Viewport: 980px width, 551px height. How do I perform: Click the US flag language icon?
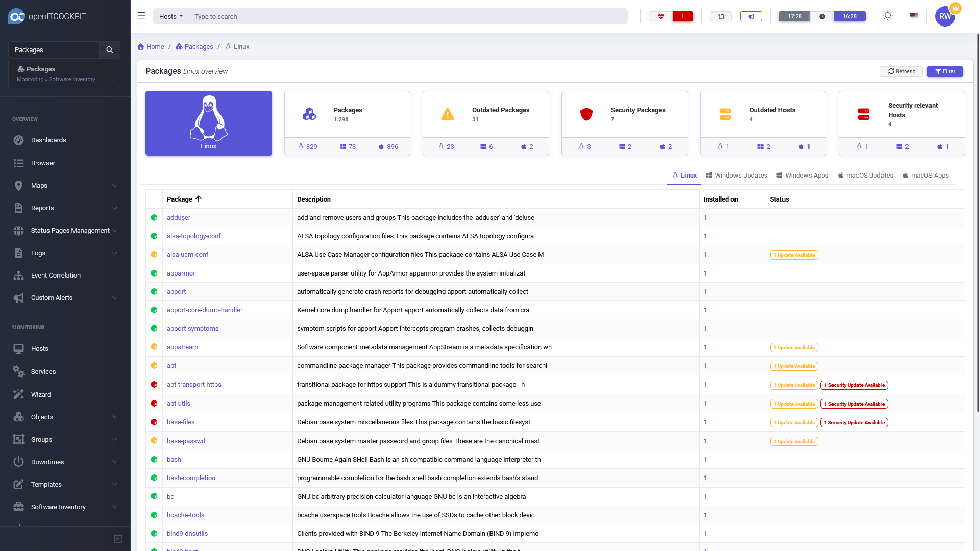pyautogui.click(x=914, y=16)
